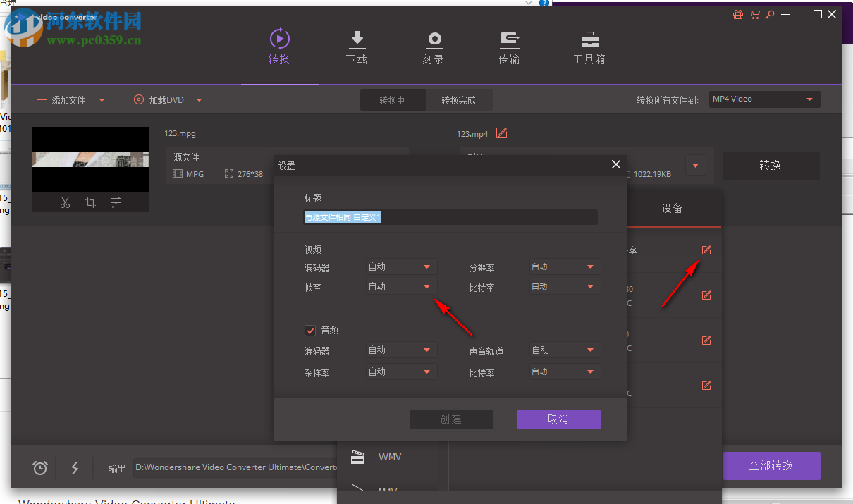Open the target format red arrow dropdown
This screenshot has height=504, width=853.
[x=696, y=166]
